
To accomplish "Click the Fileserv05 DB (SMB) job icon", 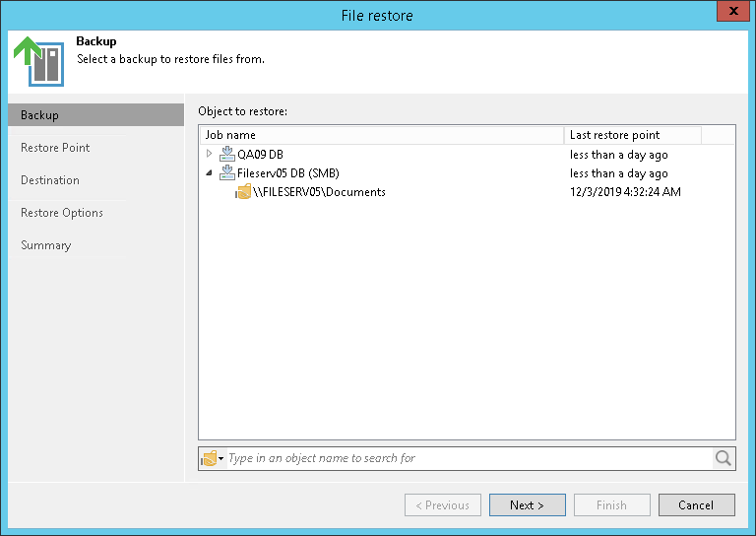I will [x=227, y=172].
